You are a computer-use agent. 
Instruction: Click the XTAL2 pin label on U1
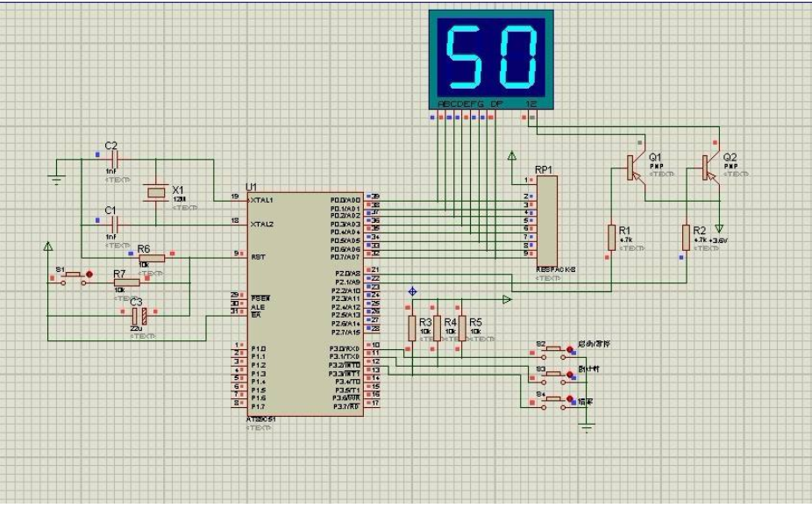(262, 225)
